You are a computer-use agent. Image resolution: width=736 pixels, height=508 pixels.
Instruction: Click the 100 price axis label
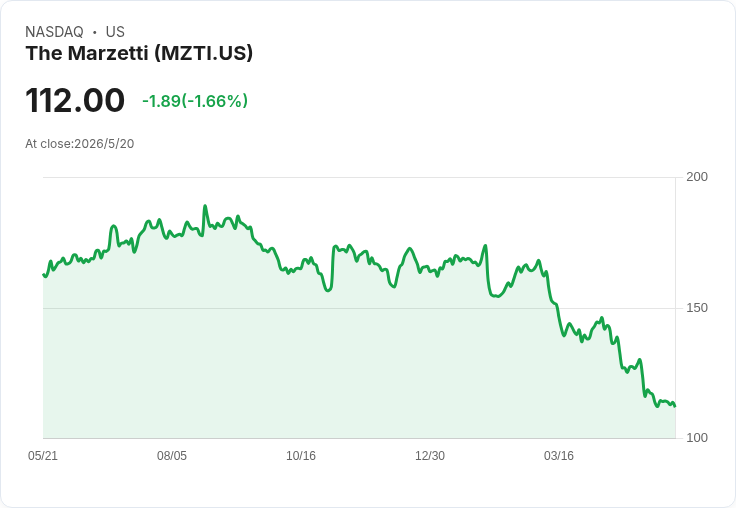pos(697,438)
